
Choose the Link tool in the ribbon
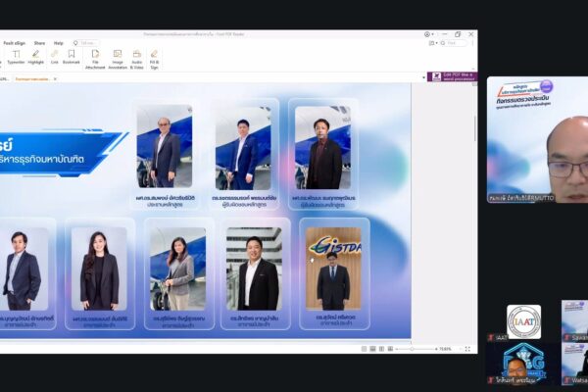coord(54,58)
